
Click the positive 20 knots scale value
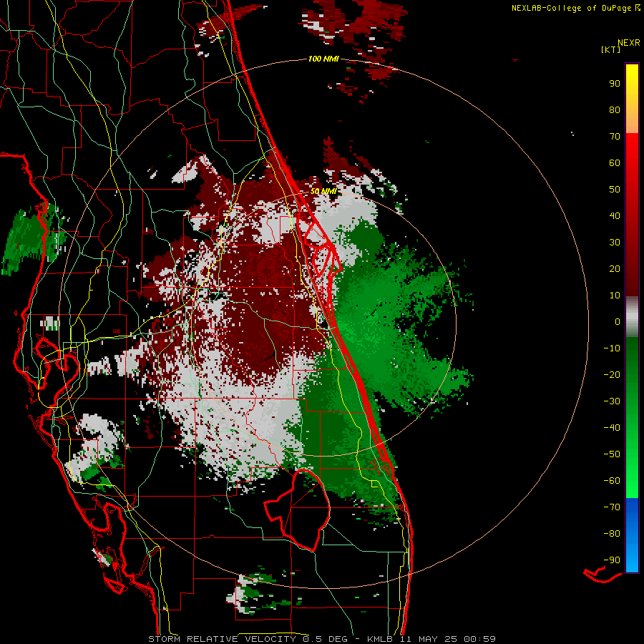pyautogui.click(x=615, y=268)
